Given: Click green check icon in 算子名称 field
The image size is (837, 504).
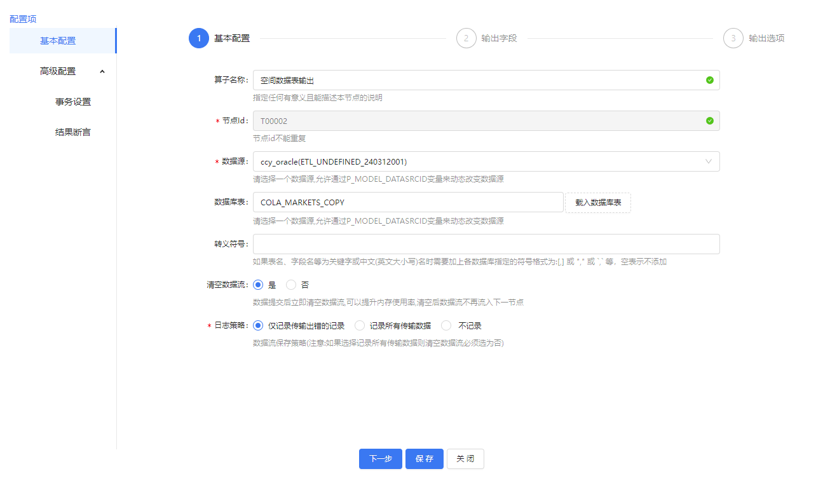Looking at the screenshot, I should click(709, 80).
